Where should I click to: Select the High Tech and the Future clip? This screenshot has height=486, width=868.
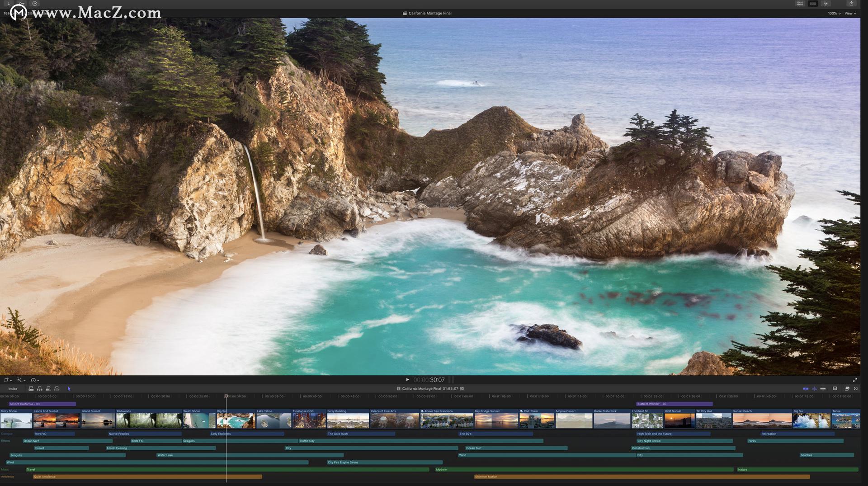pyautogui.click(x=673, y=434)
